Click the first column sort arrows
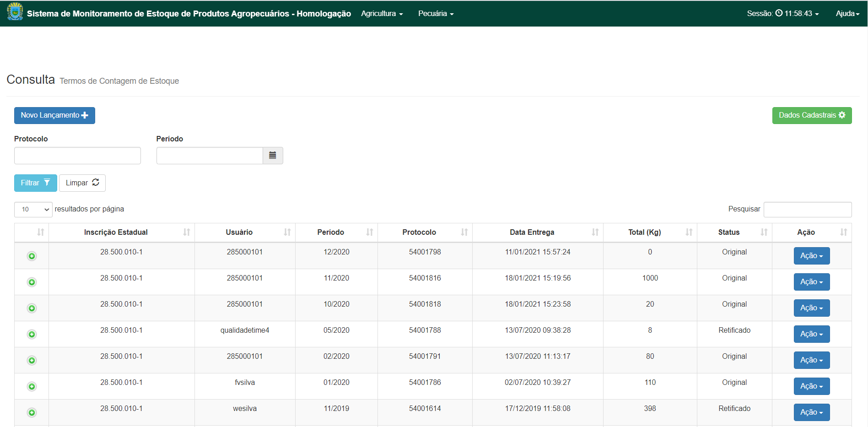Image resolution: width=868 pixels, height=427 pixels. 41,232
